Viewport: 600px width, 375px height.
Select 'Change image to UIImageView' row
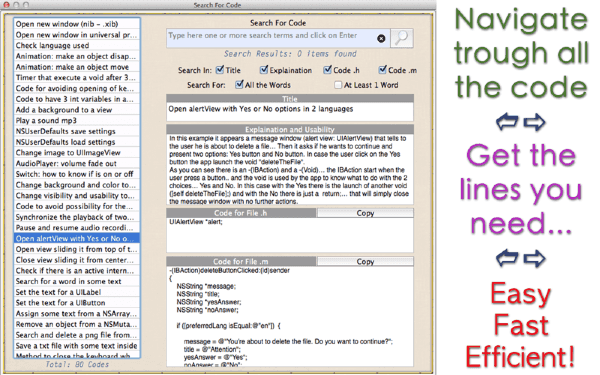pos(77,152)
